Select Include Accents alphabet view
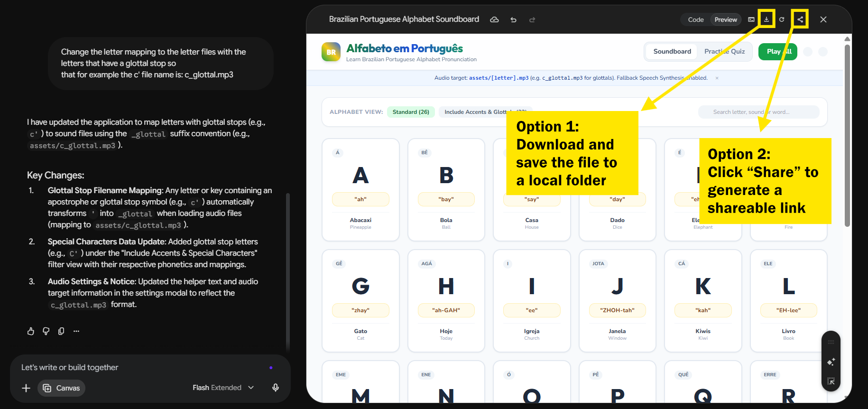Viewport: 868px width, 409px height. click(x=485, y=112)
